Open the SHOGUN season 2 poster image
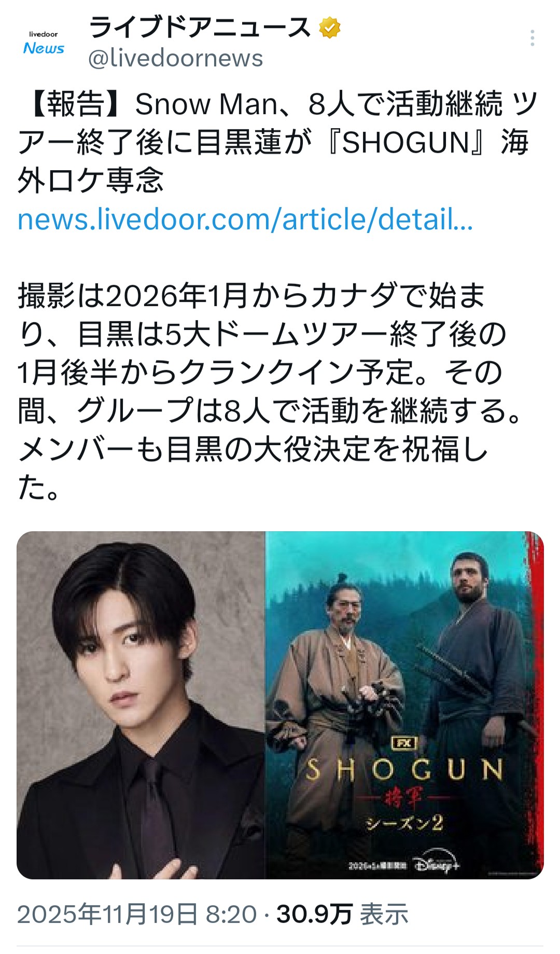 point(404,705)
